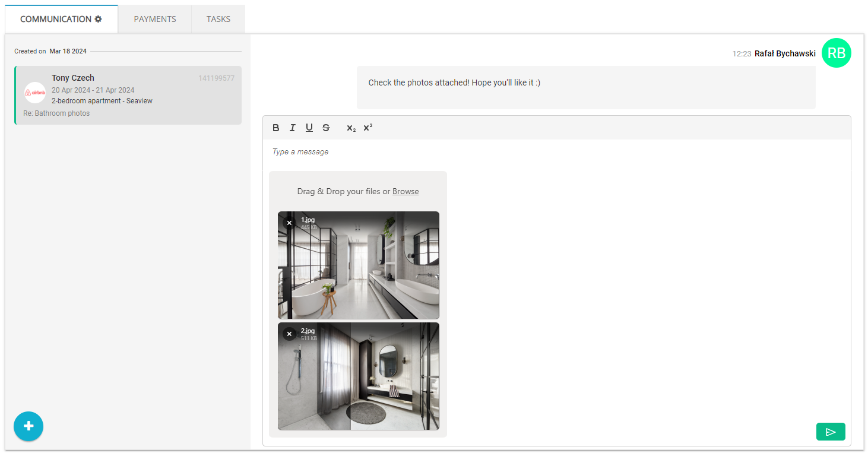This screenshot has width=868, height=453.
Task: Click the '20 Apr 2024 - 21 Apr 2024' dates
Action: (x=93, y=90)
